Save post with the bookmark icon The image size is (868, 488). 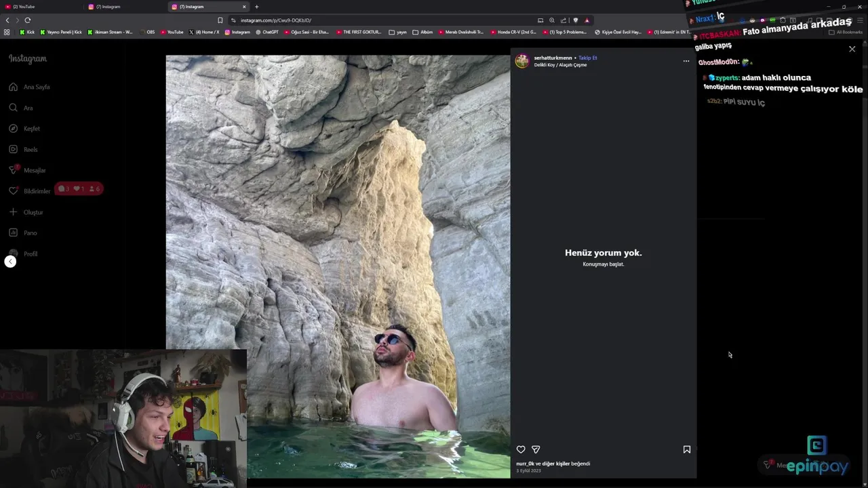click(687, 449)
